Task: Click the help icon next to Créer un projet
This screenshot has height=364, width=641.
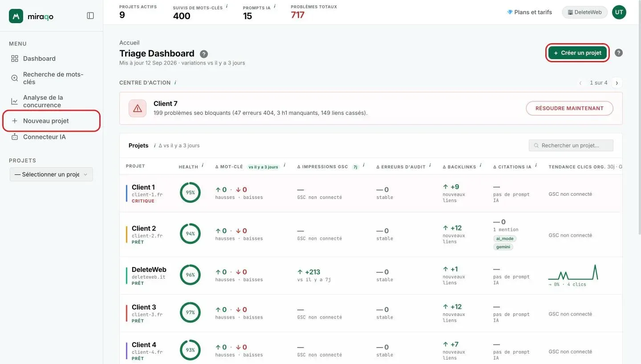Action: pyautogui.click(x=619, y=53)
